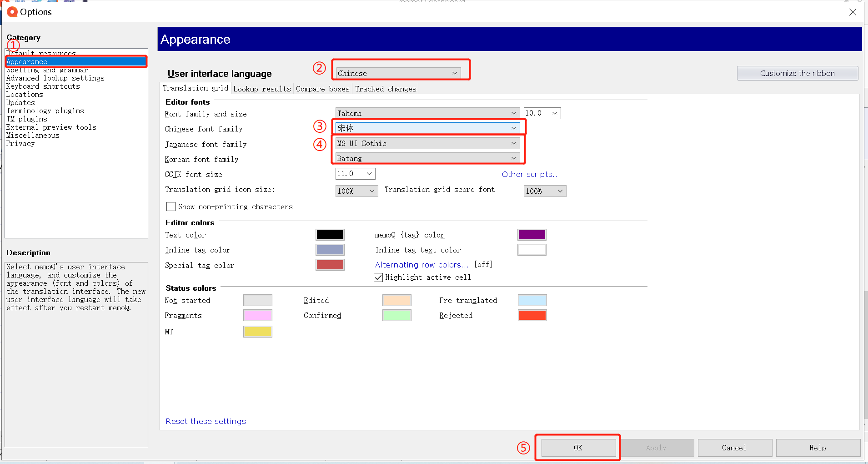Open Translation grid icon size dropdown
This screenshot has width=868, height=464.
356,191
